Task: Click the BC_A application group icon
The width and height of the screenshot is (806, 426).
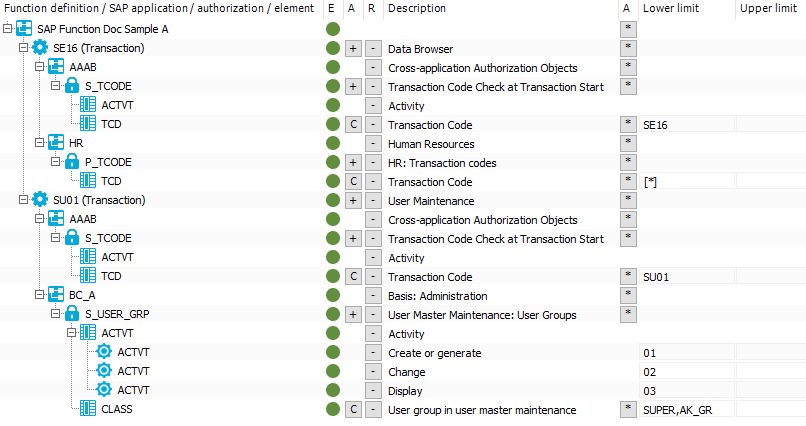Action: point(56,295)
